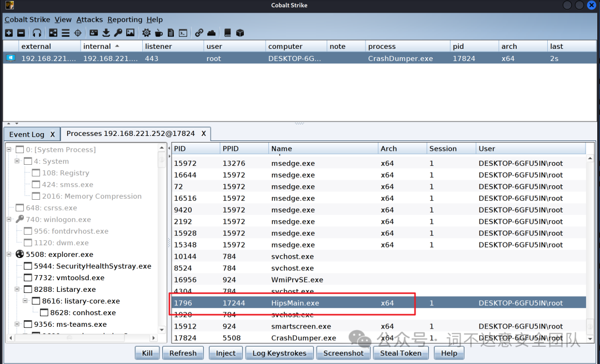This screenshot has width=600, height=364.
Task: Open screenshots viewer via the picture icon
Action: (x=131, y=33)
